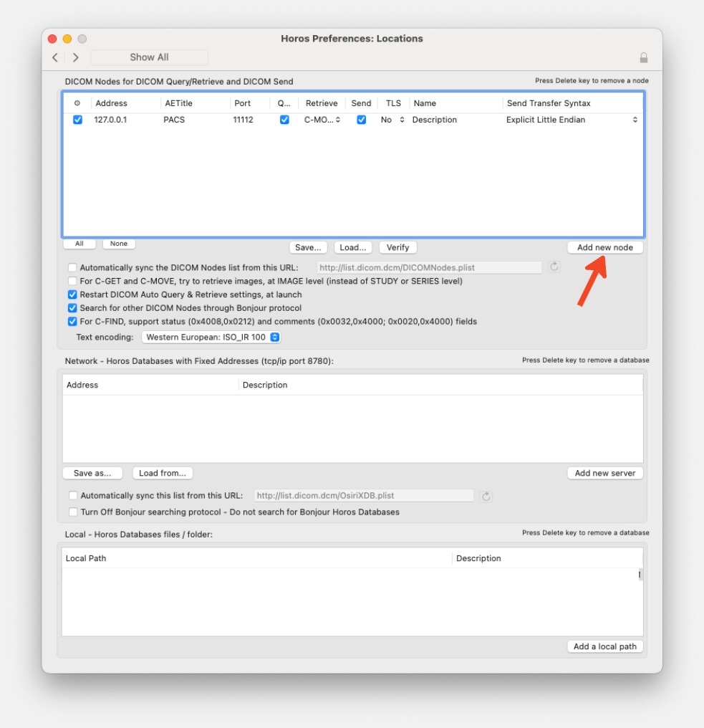Click the sync refresh icon beside OsiriXDB.plist URL
Screen dimensions: 704x728
tap(486, 495)
